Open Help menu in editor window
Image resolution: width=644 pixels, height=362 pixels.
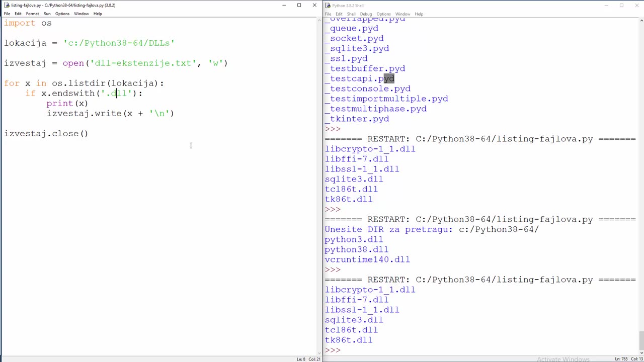coord(98,14)
